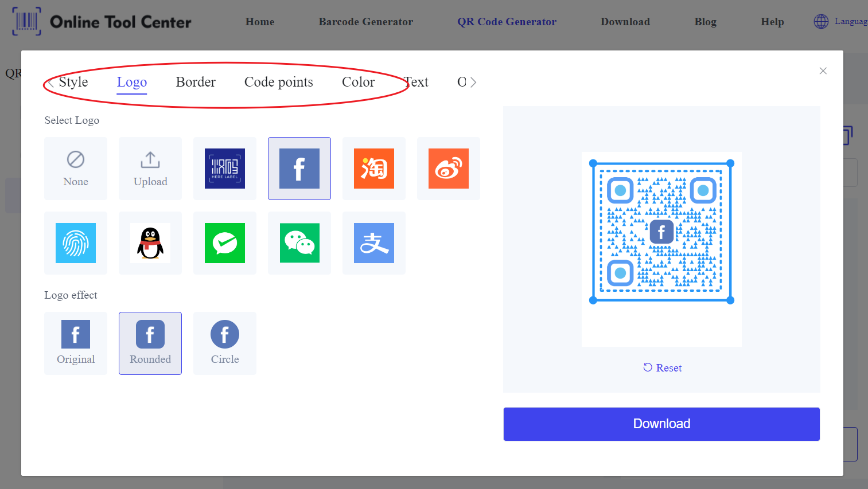Image resolution: width=868 pixels, height=489 pixels.
Task: Click the Online Tool Center logo
Action: [x=102, y=22]
